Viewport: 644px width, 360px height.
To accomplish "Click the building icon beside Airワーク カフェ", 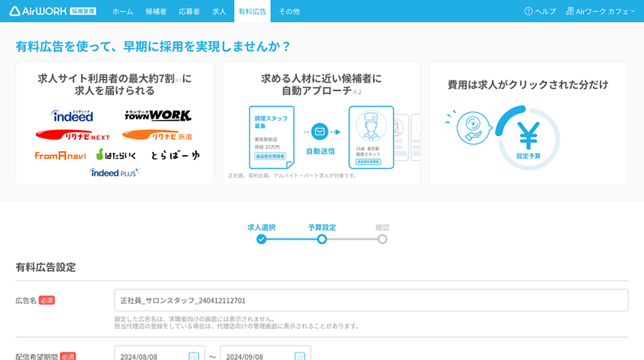I will click(570, 11).
